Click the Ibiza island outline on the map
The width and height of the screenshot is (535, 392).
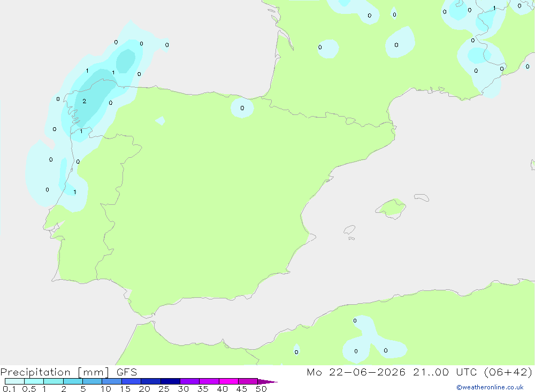[x=349, y=230]
